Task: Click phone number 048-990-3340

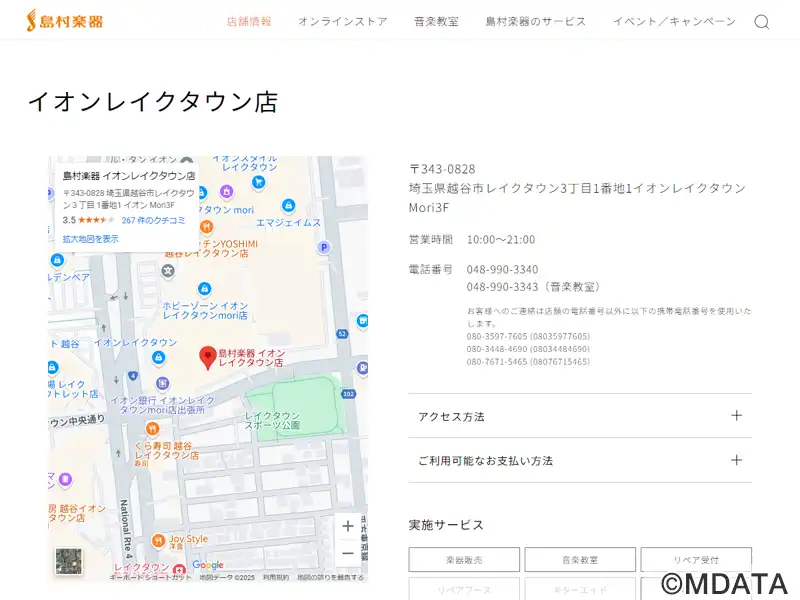Action: pyautogui.click(x=502, y=269)
